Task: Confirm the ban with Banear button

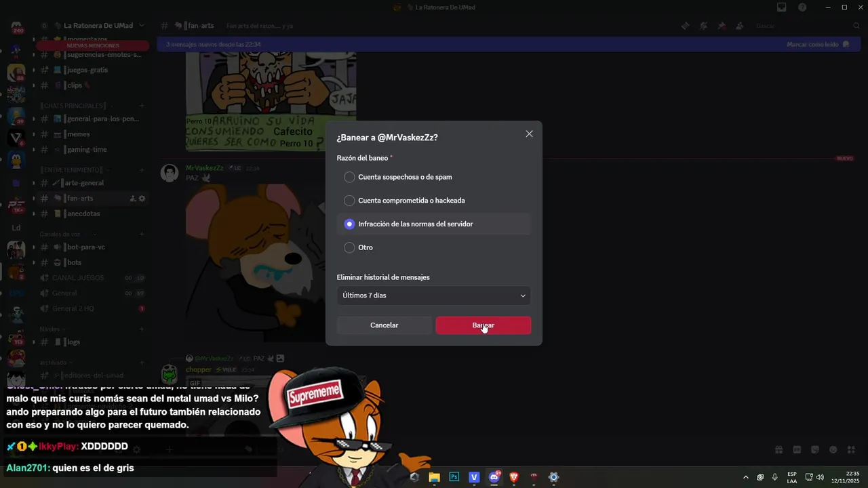Action: click(x=483, y=325)
